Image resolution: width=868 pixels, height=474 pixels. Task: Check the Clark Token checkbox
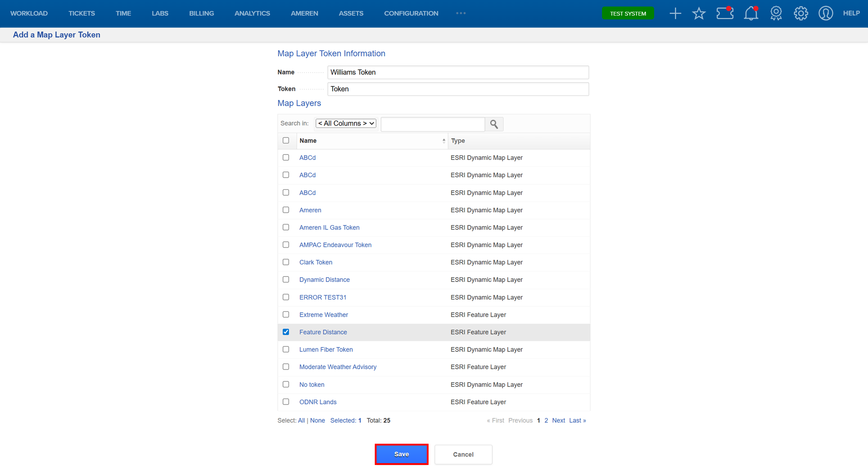pos(286,262)
